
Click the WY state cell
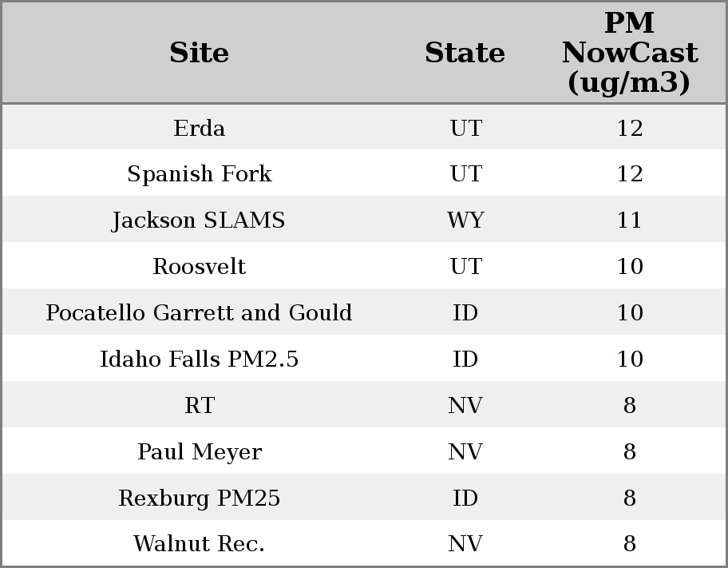point(465,220)
